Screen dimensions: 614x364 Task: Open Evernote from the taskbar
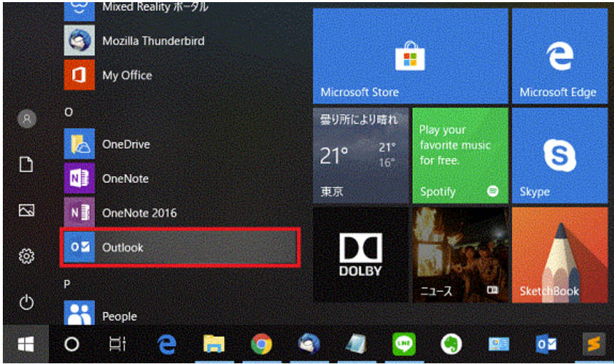click(451, 345)
